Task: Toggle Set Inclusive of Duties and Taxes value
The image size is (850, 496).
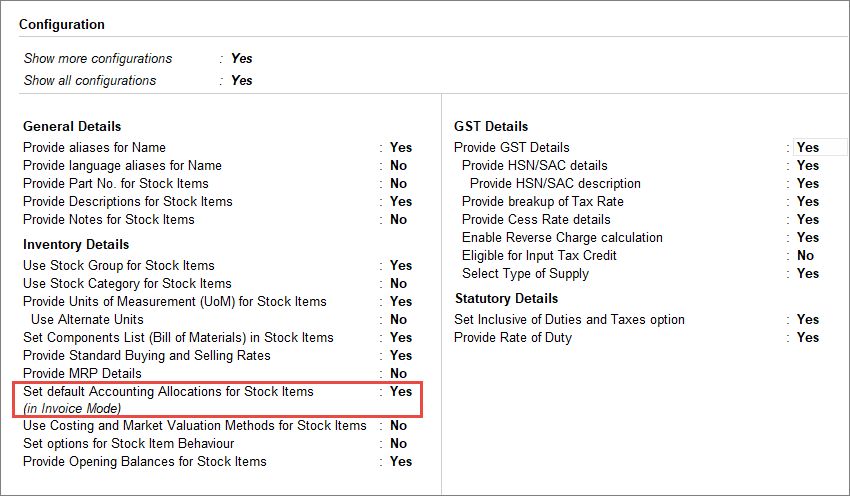Action: point(808,320)
